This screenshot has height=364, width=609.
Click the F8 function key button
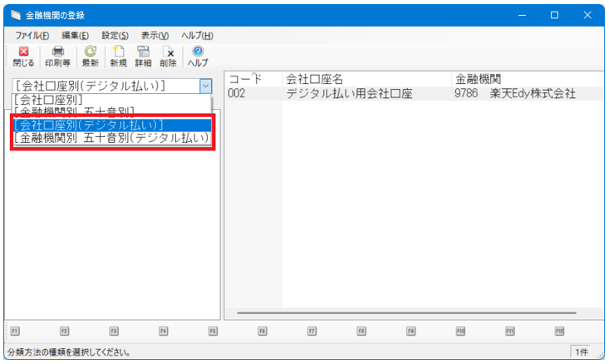(361, 332)
